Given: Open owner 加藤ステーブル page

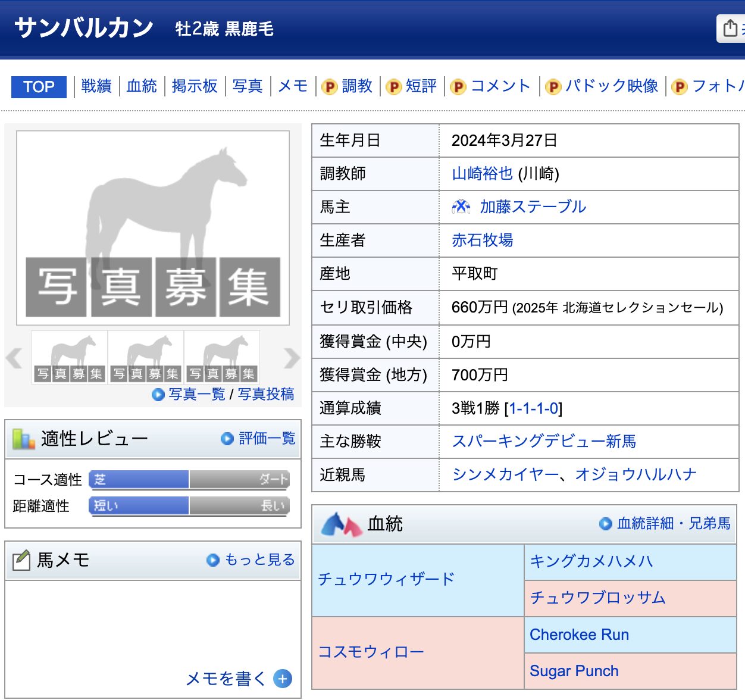Looking at the screenshot, I should tap(533, 207).
